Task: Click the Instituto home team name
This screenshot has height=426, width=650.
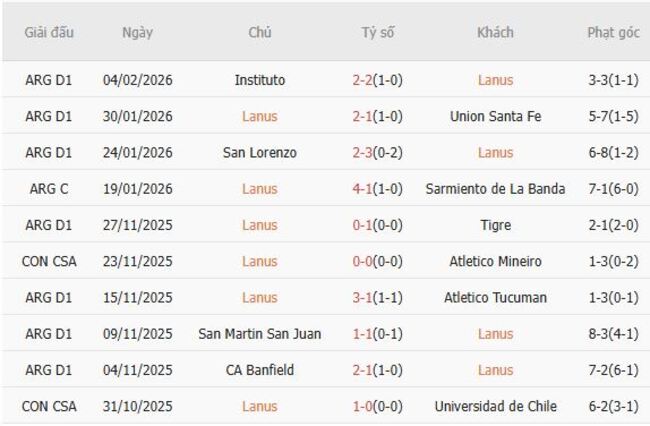Action: point(260,80)
